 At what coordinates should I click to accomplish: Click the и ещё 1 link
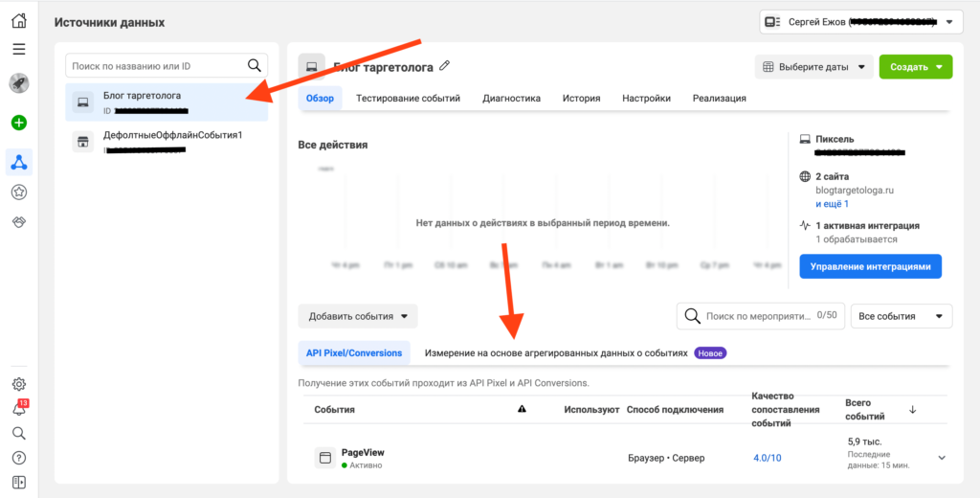(832, 204)
